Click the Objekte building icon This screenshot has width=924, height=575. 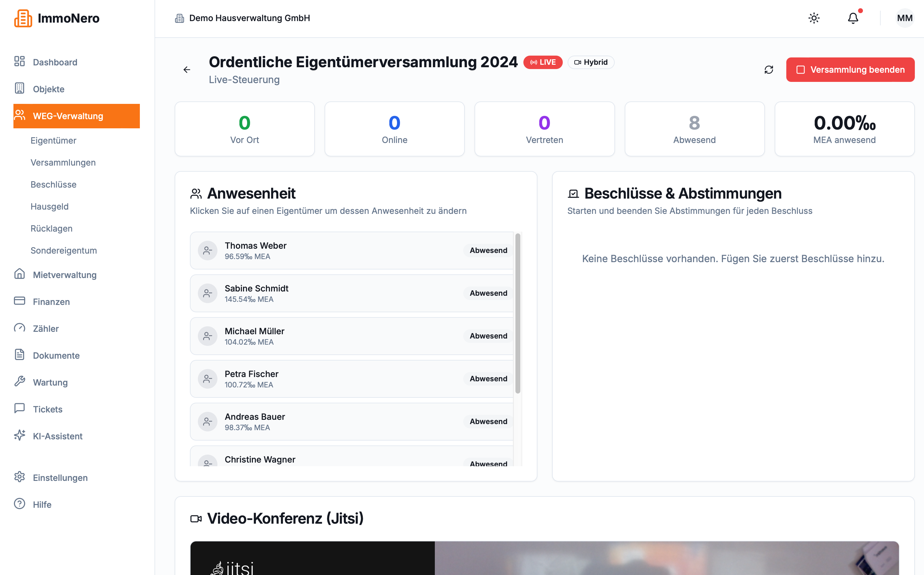coord(19,88)
